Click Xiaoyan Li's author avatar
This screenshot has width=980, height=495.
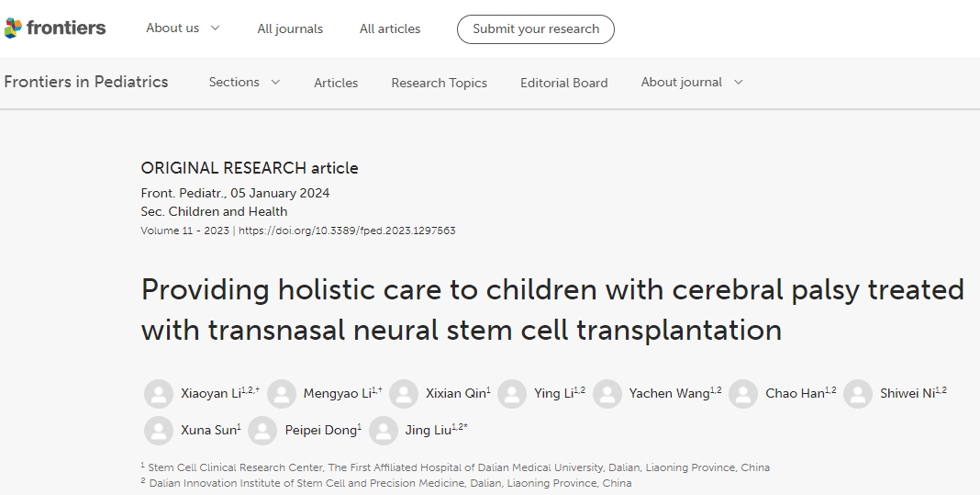pos(159,394)
